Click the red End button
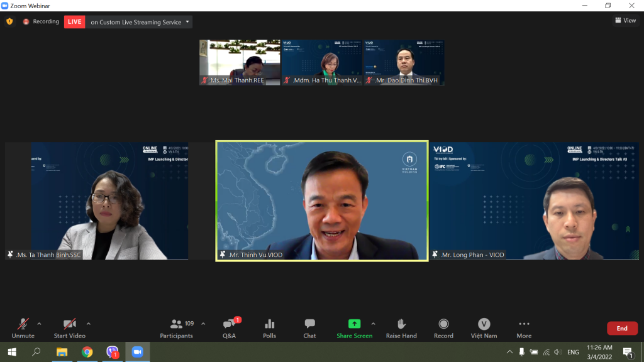The height and width of the screenshot is (362, 644). click(x=621, y=328)
